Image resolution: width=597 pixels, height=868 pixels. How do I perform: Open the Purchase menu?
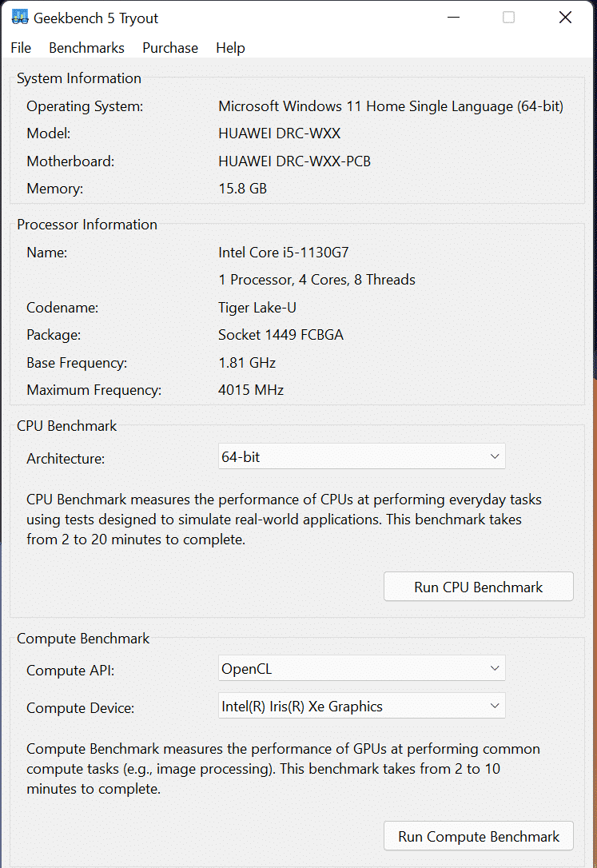pyautogui.click(x=170, y=48)
